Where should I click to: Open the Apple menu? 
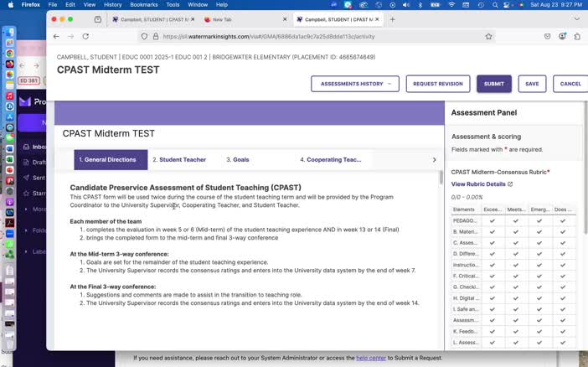click(11, 5)
